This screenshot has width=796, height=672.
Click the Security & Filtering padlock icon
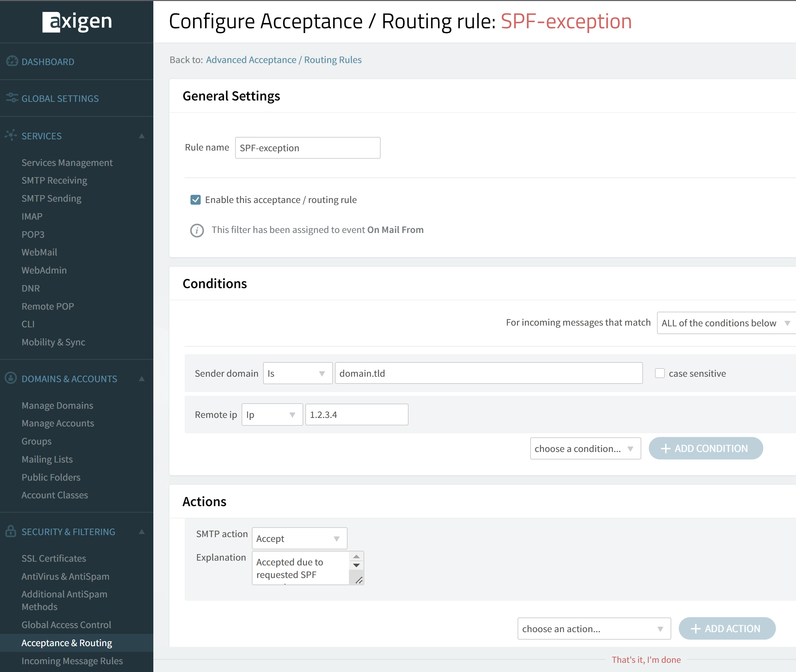pyautogui.click(x=11, y=531)
